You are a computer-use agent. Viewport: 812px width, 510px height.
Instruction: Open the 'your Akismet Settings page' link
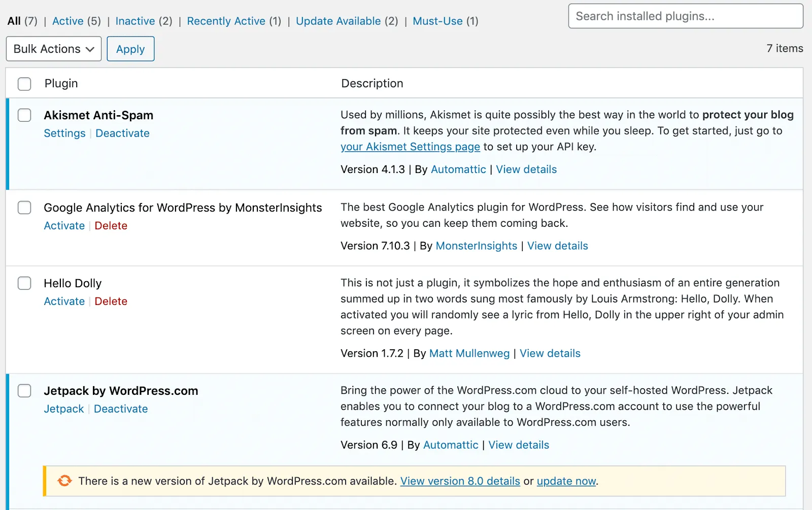410,147
